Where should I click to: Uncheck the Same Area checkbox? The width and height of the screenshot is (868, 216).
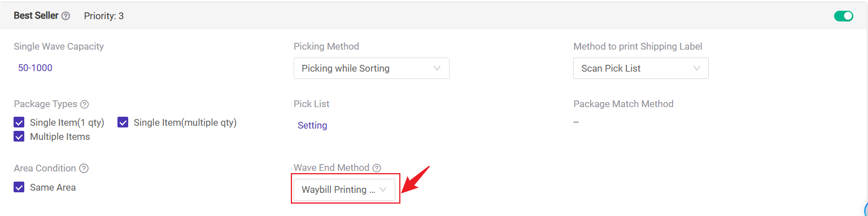pos(19,187)
